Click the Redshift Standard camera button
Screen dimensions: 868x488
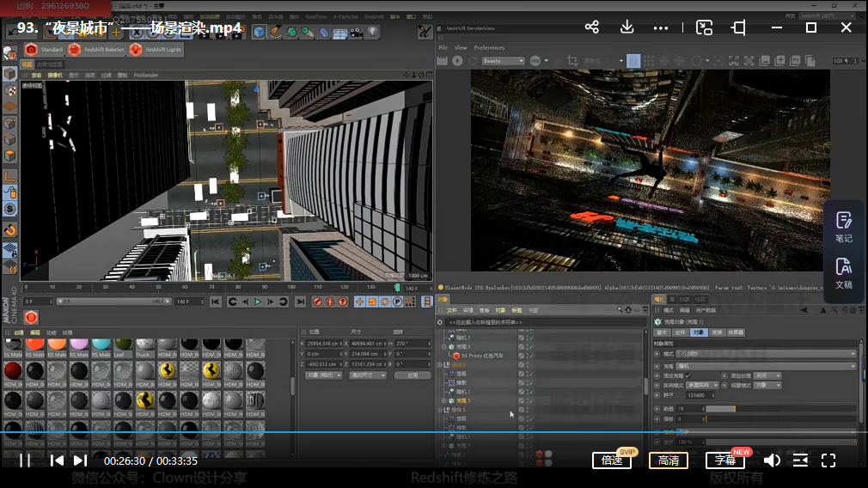(45, 49)
